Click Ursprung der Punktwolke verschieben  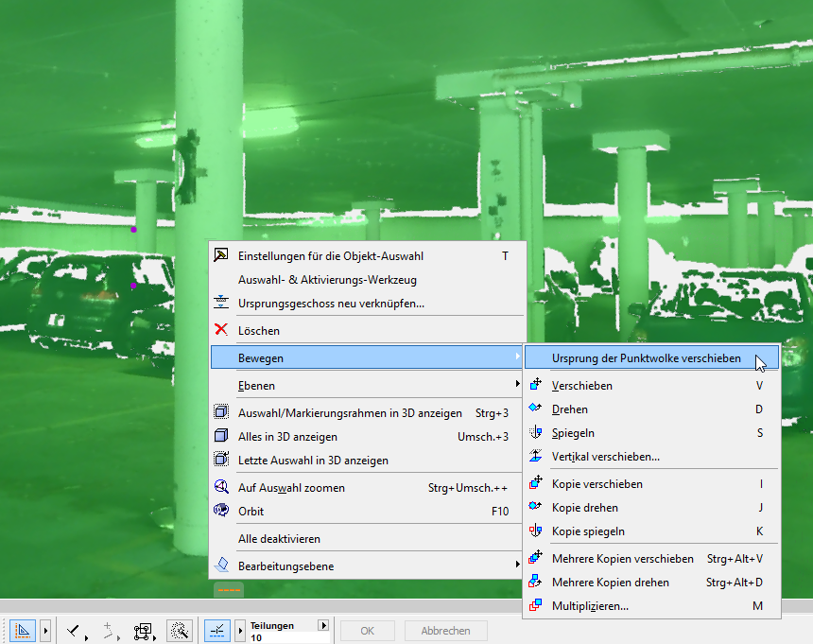click(651, 358)
